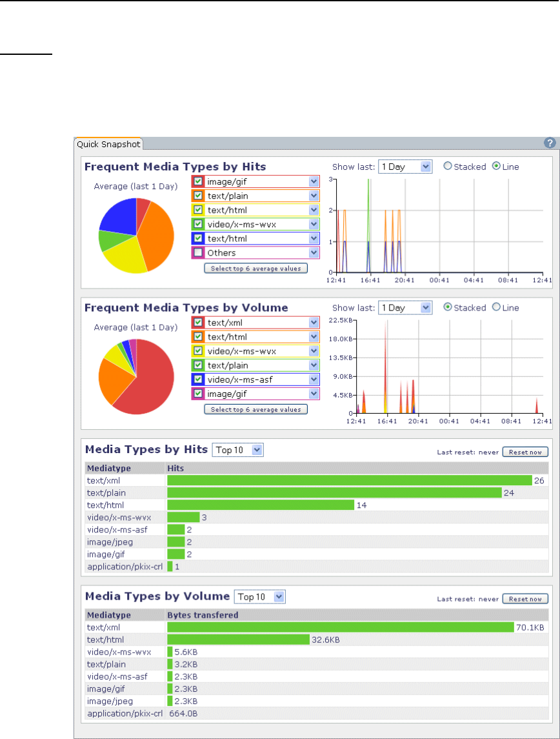Click Select top 6 average values under Hits
Image resolution: width=560 pixels, height=739 pixels.
click(x=255, y=268)
